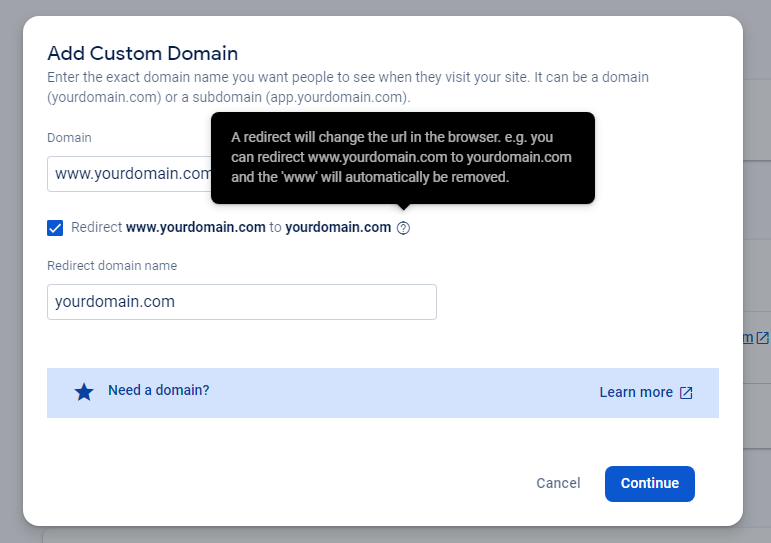Image resolution: width=771 pixels, height=543 pixels.
Task: Click the "Domain" field label
Action: [x=69, y=138]
